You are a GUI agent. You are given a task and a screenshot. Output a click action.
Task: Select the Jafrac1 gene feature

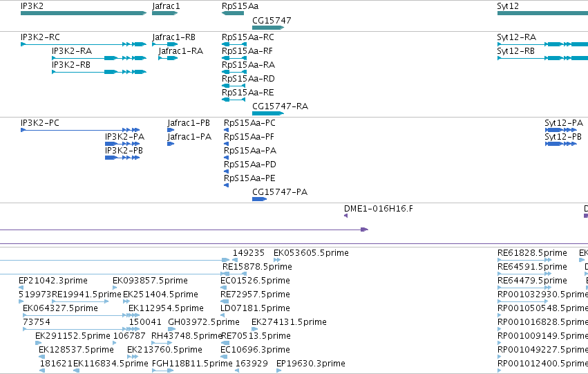click(164, 13)
